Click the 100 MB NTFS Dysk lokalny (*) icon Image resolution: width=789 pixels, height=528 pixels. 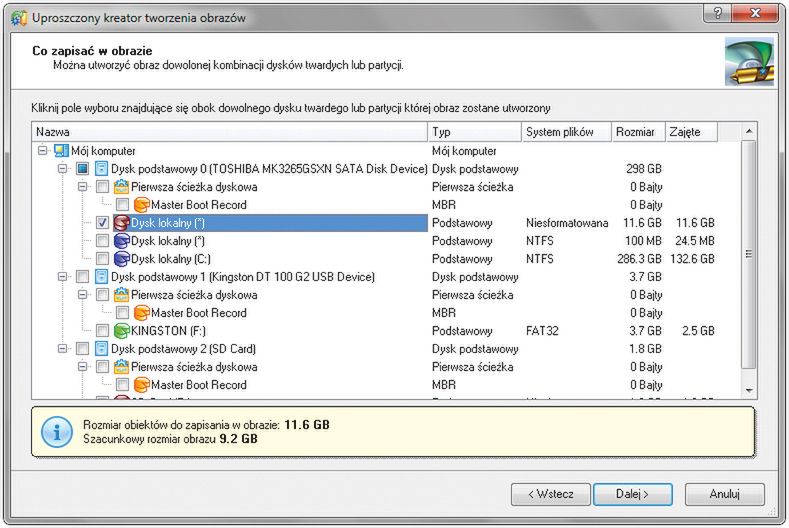pos(121,241)
